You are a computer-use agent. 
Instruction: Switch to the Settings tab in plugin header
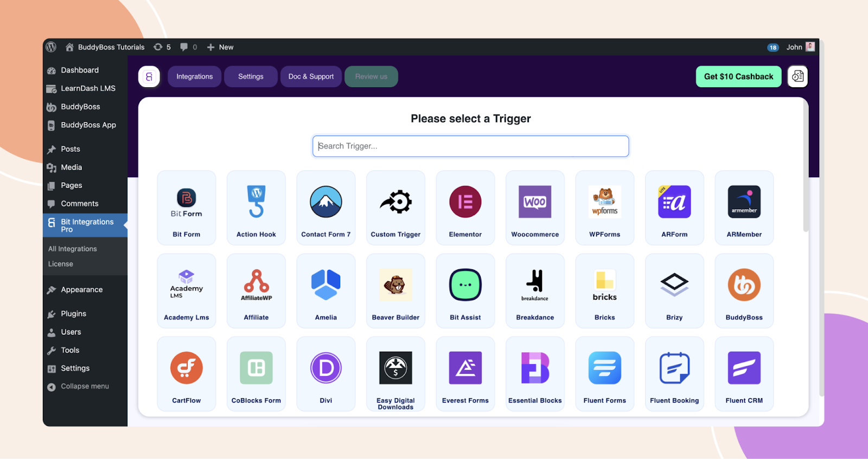[x=251, y=76]
